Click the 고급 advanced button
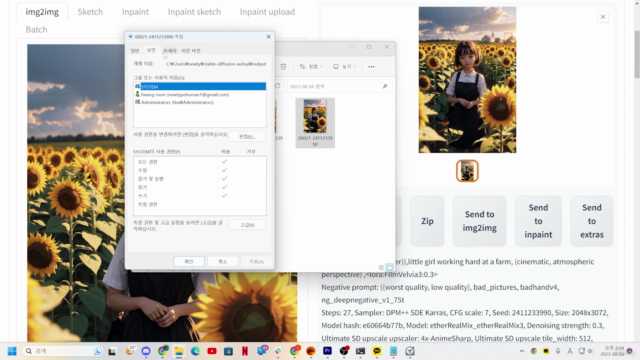640x360 pixels. (x=247, y=225)
